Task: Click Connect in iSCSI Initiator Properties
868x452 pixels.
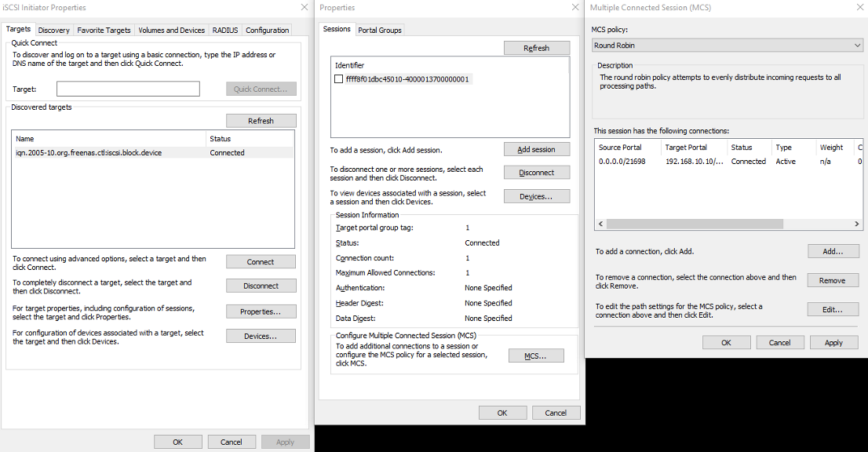Action: coord(261,261)
